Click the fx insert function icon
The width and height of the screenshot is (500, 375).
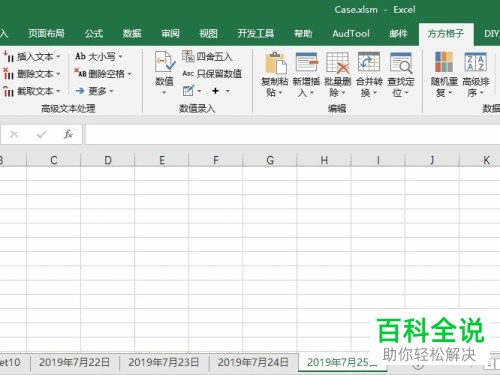(x=68, y=134)
